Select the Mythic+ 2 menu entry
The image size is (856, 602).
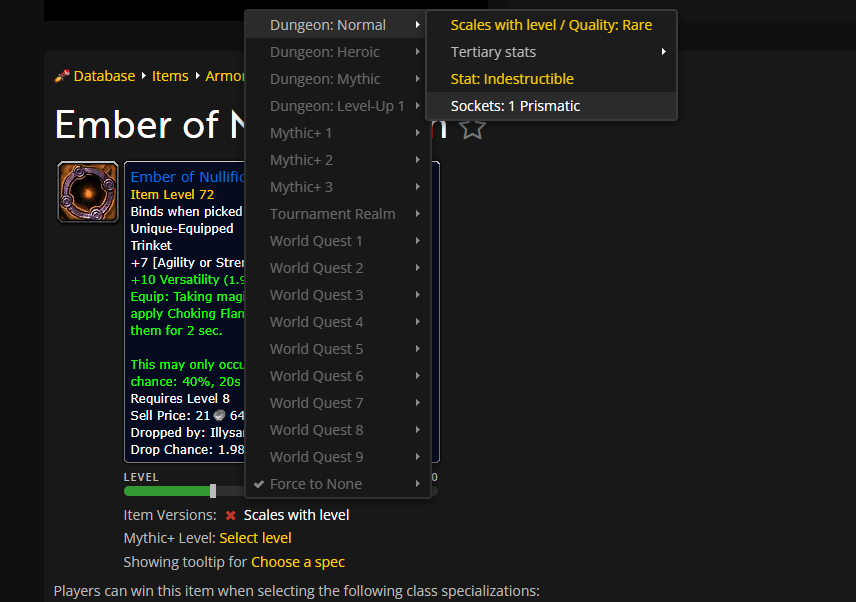pyautogui.click(x=338, y=160)
